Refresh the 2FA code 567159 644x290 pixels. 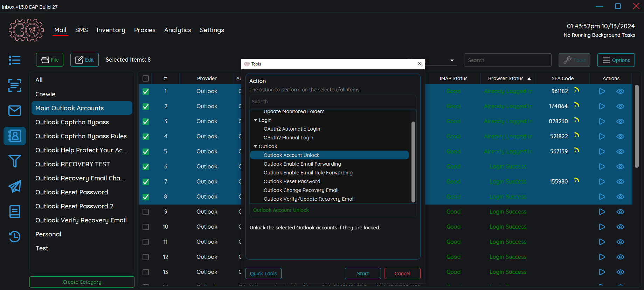click(576, 151)
